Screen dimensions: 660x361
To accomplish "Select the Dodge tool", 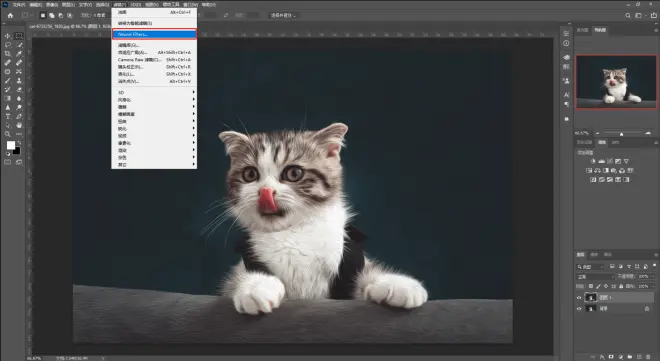I will coord(19,107).
